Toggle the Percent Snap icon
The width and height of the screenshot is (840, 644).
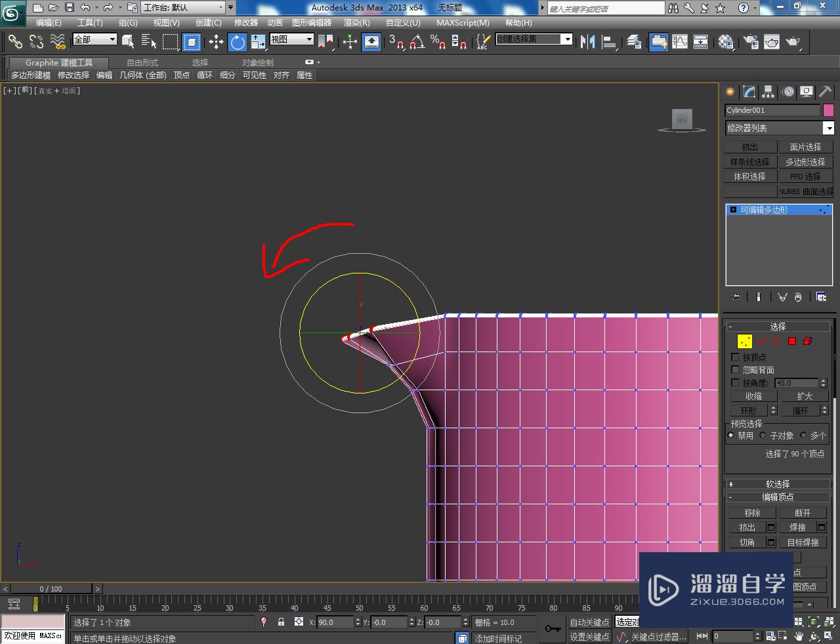438,41
